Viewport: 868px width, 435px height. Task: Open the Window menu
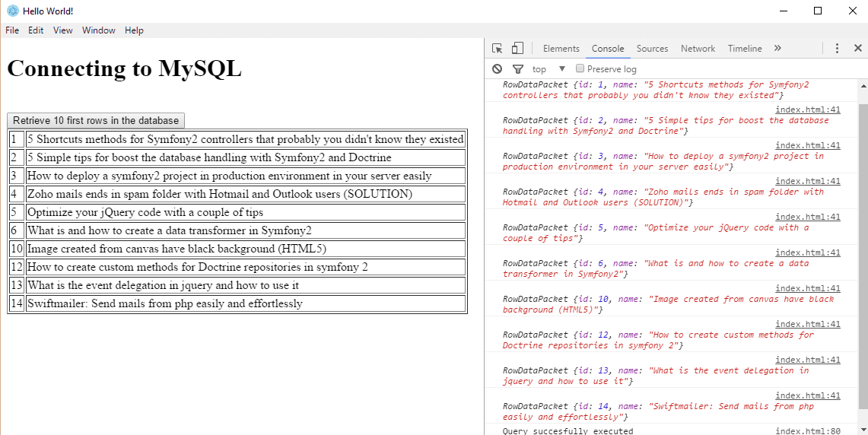tap(99, 30)
